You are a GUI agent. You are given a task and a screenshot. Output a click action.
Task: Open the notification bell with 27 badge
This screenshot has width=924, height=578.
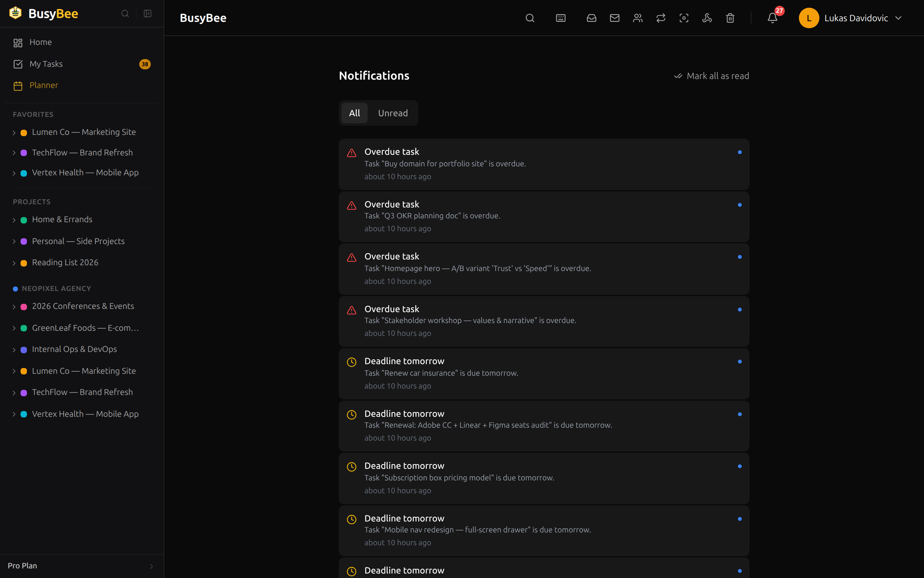pos(773,18)
